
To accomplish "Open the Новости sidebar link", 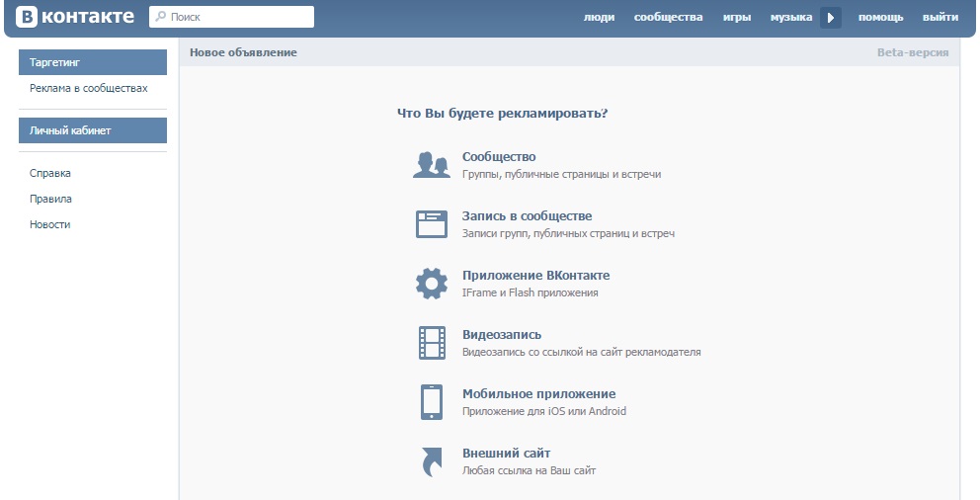I will pos(50,224).
